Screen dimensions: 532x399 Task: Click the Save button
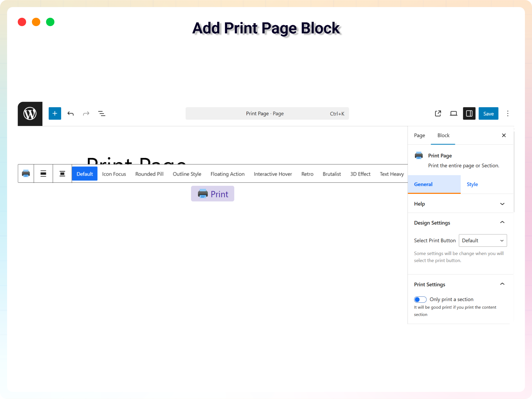click(x=488, y=113)
